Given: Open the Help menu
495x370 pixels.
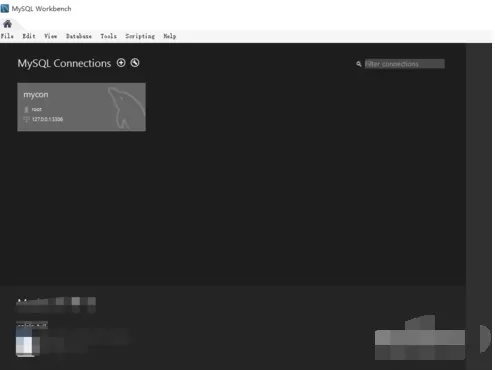Looking at the screenshot, I should tap(170, 36).
